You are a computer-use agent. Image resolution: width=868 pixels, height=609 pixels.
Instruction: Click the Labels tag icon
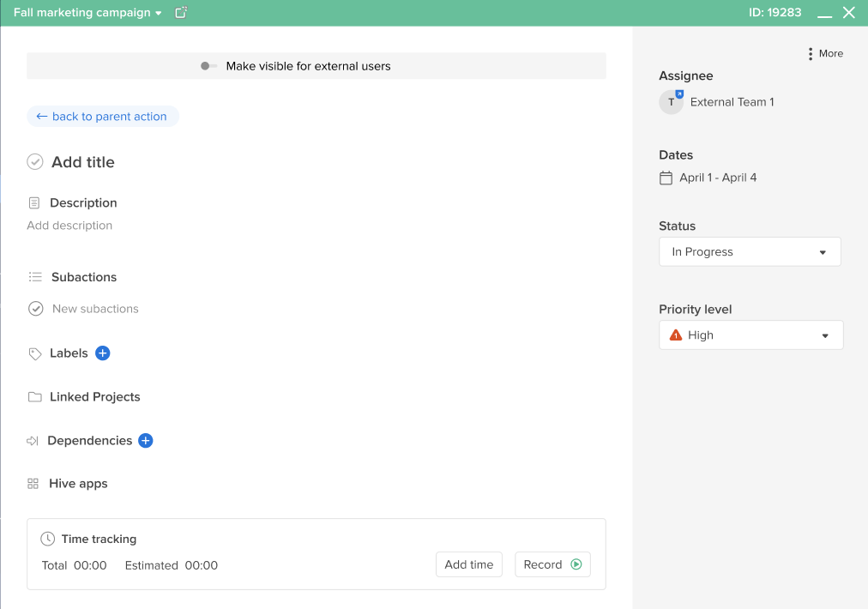35,353
